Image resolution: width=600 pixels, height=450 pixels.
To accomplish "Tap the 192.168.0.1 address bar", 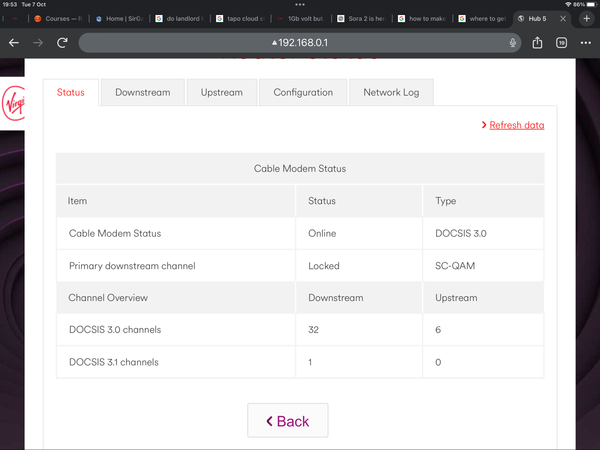I will [300, 43].
